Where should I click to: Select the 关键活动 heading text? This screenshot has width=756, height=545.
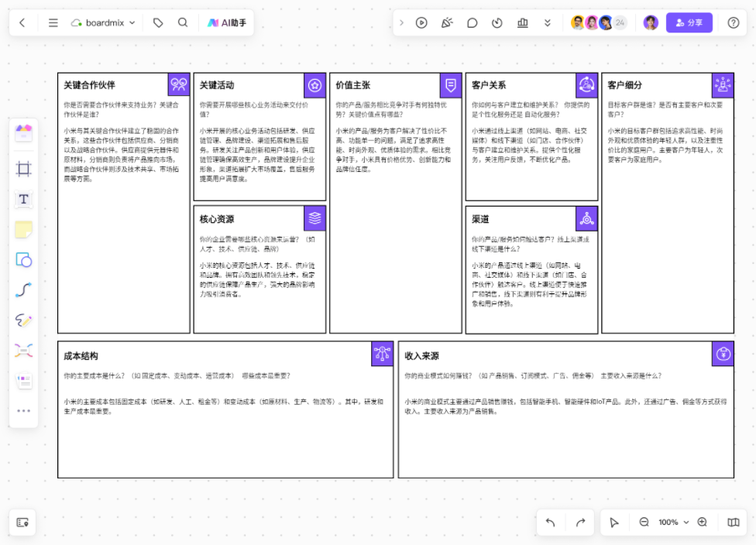(217, 85)
